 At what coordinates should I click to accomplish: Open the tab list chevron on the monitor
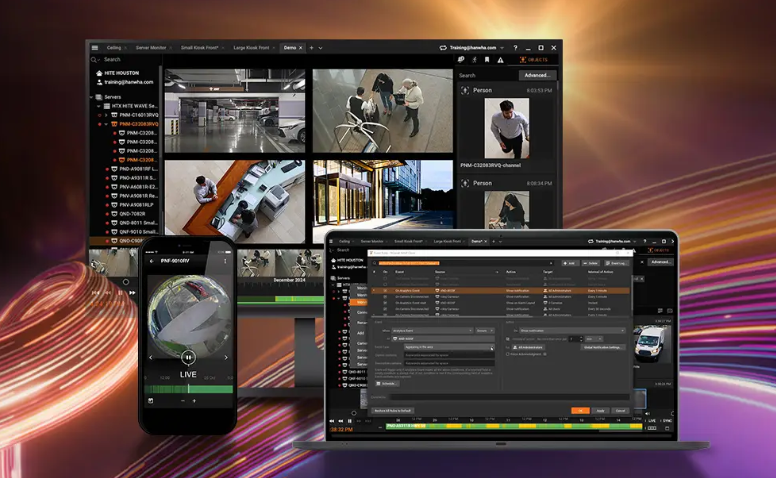tap(320, 48)
